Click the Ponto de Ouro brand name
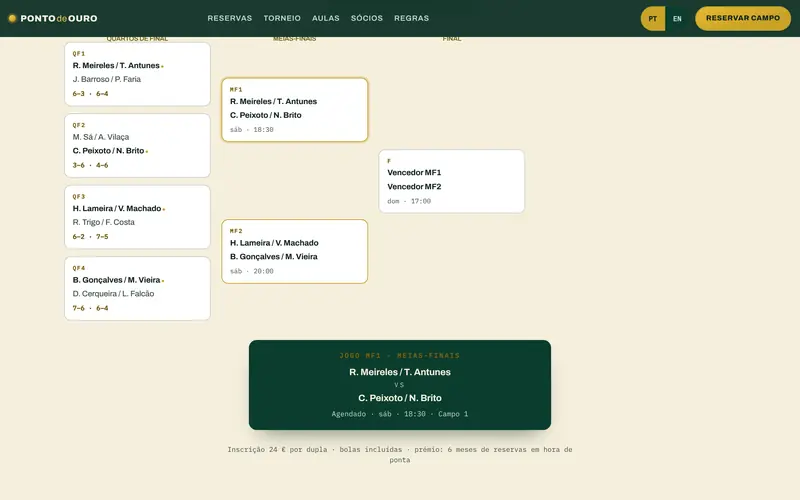This screenshot has width=800, height=500. [59, 18]
